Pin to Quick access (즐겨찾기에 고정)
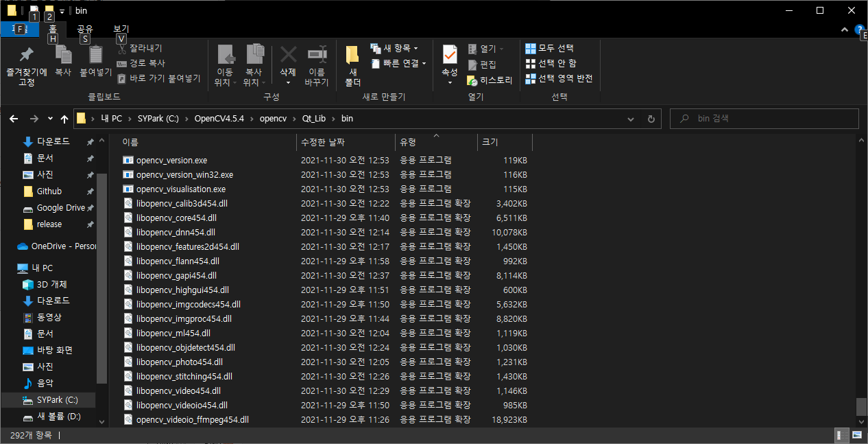The width and height of the screenshot is (868, 444). (x=26, y=65)
